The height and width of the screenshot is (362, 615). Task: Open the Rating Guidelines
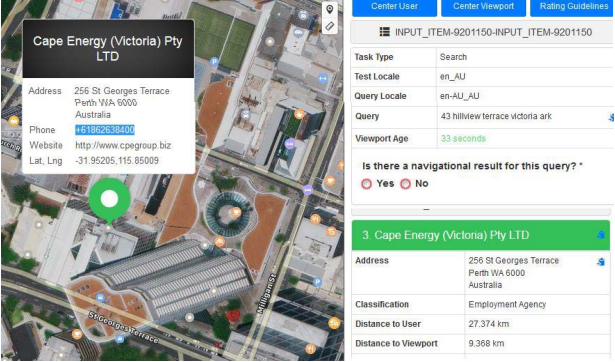tap(572, 7)
